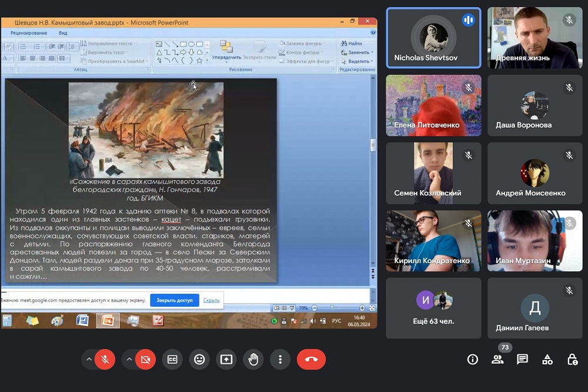Open the emoji reactions panel
Image resolution: width=588 pixels, height=392 pixels.
[199, 359]
